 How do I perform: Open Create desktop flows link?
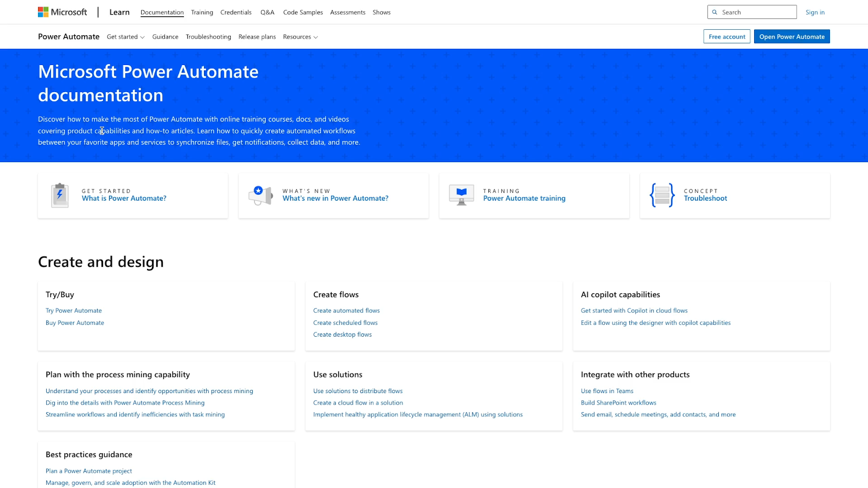click(x=342, y=335)
